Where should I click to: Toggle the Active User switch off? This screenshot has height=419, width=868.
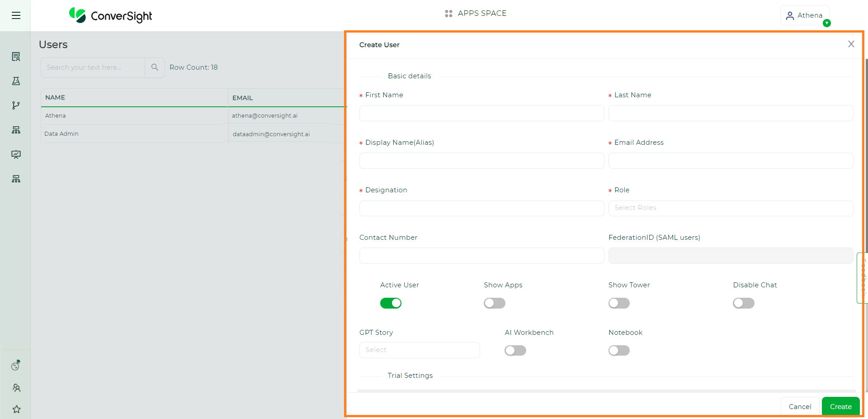coord(391,303)
